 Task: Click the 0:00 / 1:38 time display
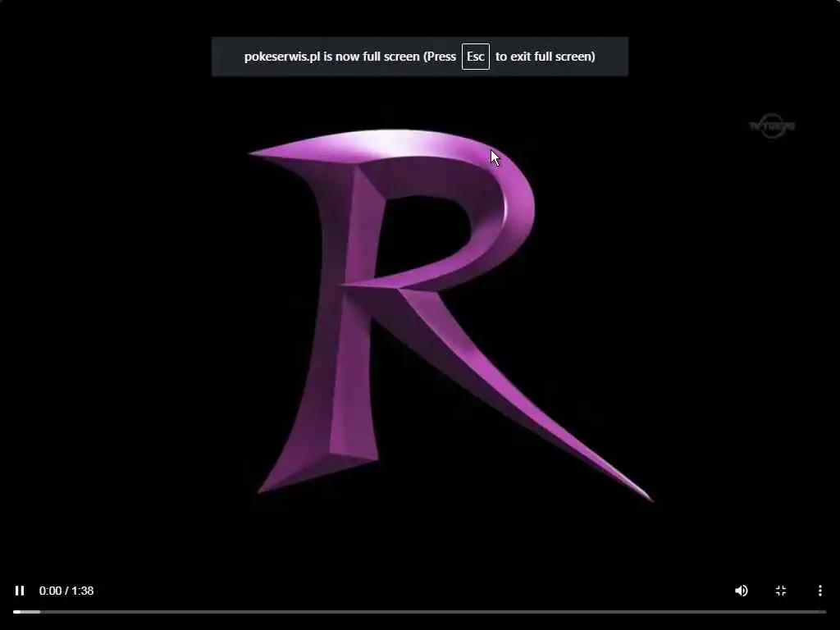point(66,591)
